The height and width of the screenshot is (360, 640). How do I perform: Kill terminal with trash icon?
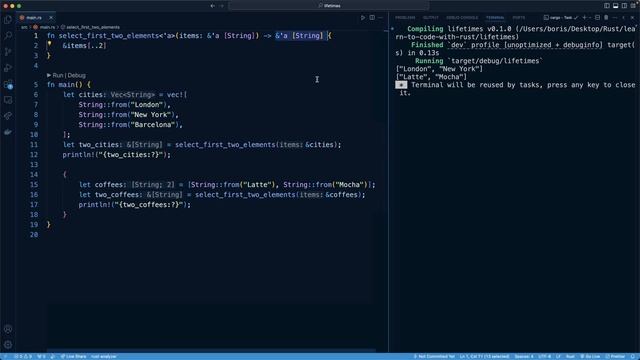[x=606, y=18]
